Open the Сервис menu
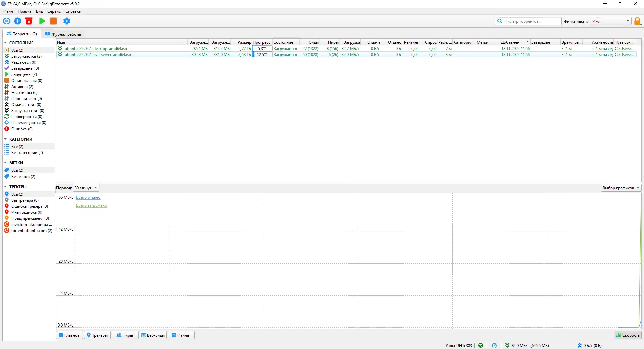Screen dimensions: 644x349 (x=54, y=11)
